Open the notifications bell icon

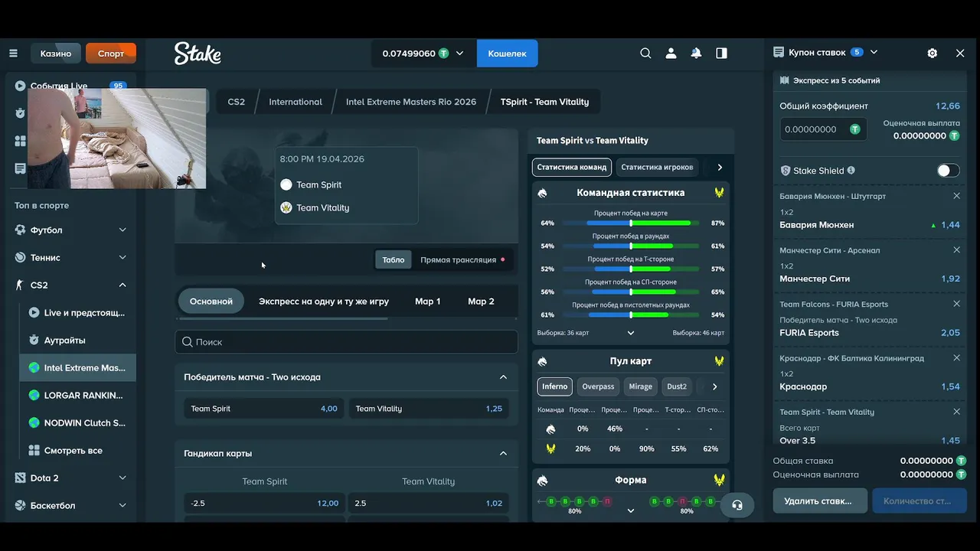click(x=696, y=54)
